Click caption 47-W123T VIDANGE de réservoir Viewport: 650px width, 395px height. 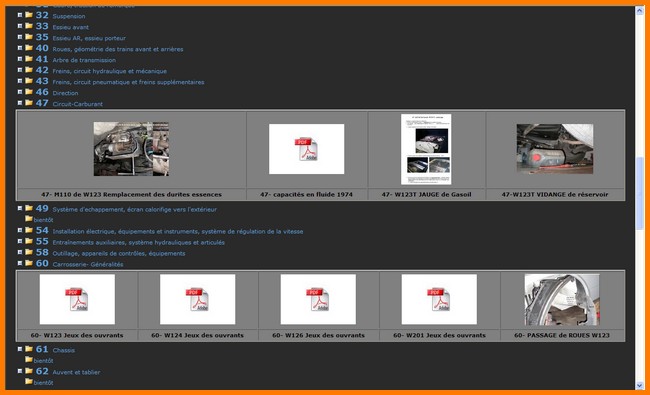click(x=555, y=194)
